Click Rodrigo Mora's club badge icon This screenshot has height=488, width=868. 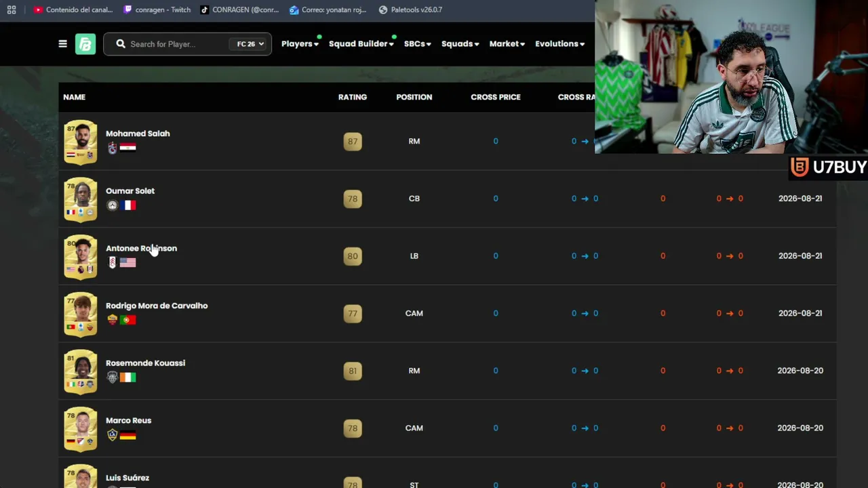coord(112,320)
